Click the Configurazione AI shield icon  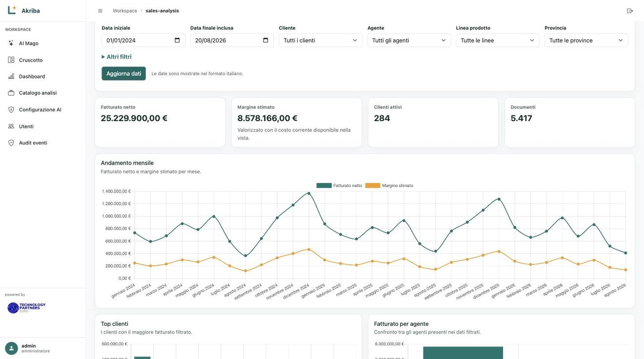[x=11, y=109]
